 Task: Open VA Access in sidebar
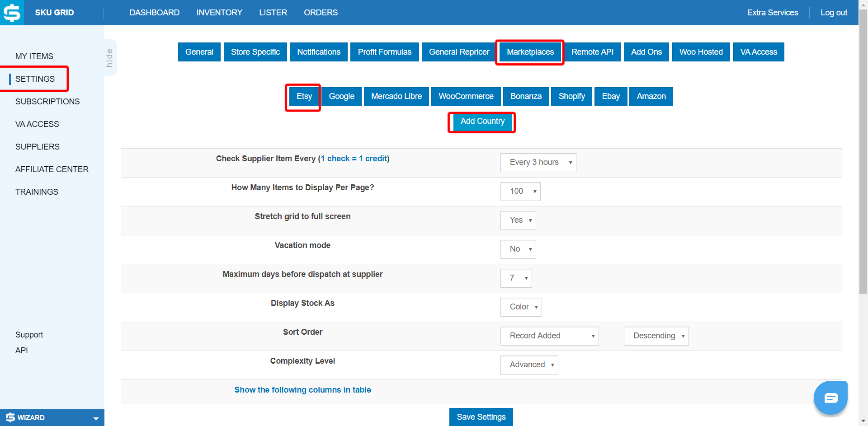click(x=37, y=124)
